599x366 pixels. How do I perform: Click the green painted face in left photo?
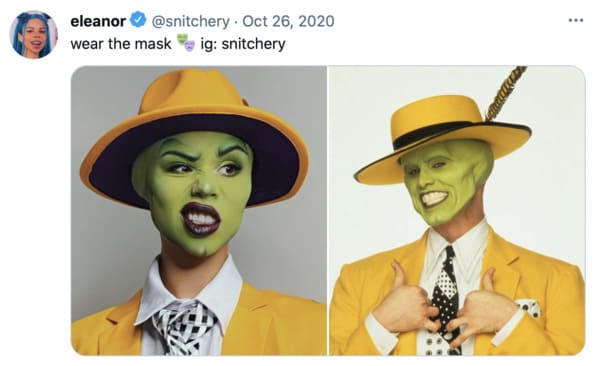coord(193,191)
